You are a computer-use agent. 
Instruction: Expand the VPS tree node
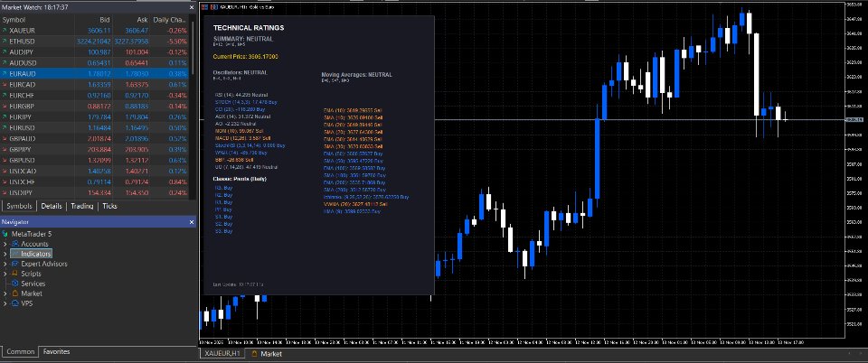(x=5, y=303)
